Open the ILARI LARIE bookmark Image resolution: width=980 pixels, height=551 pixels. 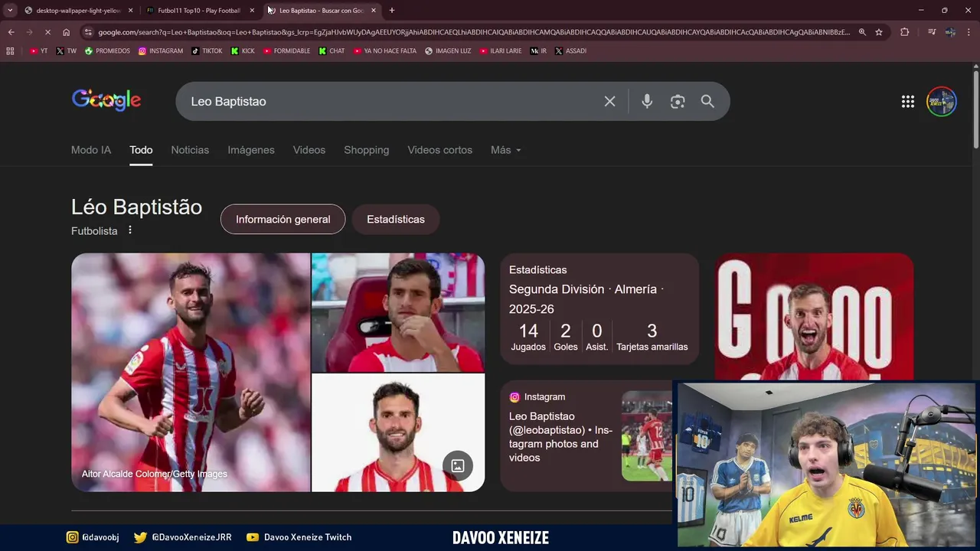501,51
